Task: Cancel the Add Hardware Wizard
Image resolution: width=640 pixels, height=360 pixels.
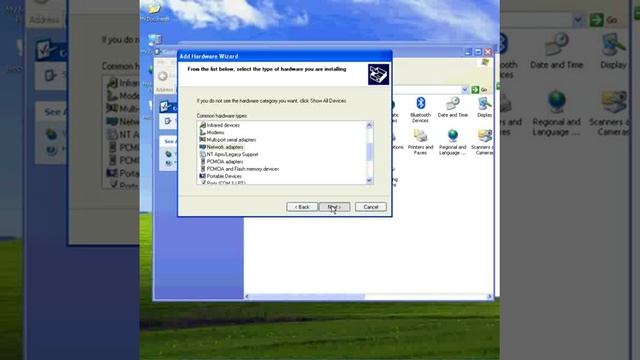Action: (371, 207)
